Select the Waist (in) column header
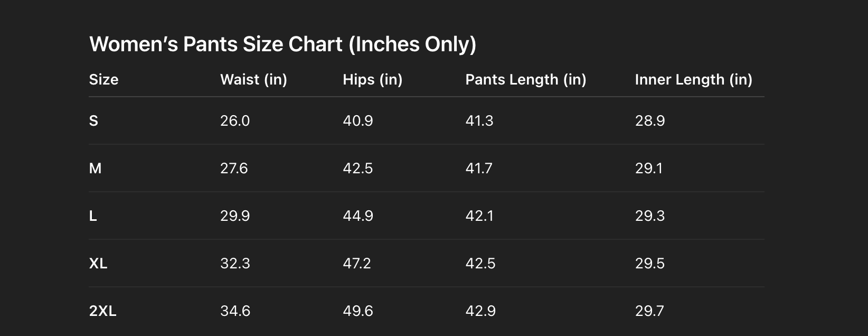 (x=253, y=80)
